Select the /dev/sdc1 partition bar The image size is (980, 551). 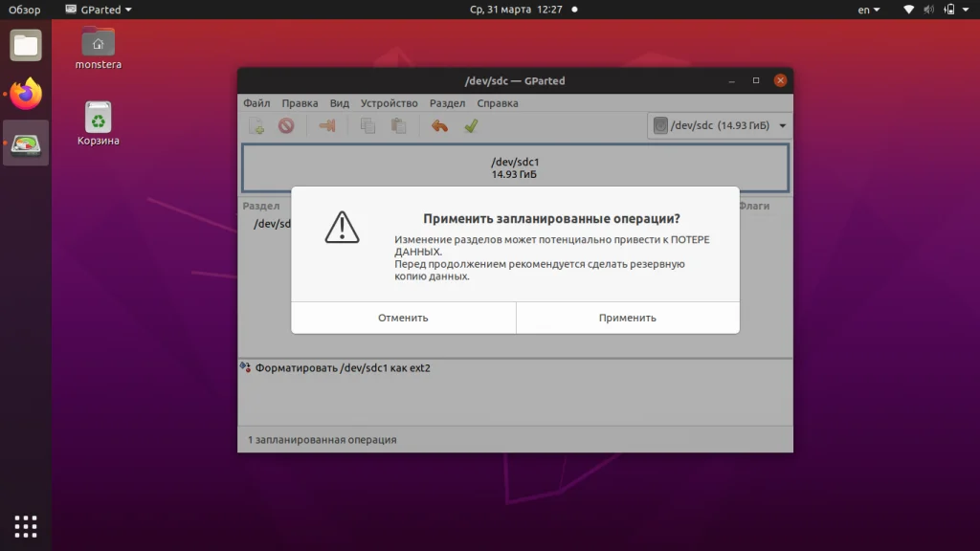coord(515,168)
